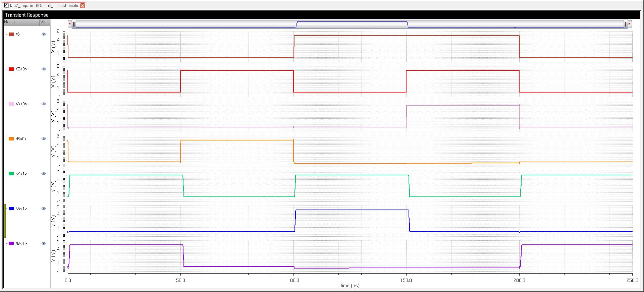
Task: Click the pink /A<0> color swatch
Action: 11,104
